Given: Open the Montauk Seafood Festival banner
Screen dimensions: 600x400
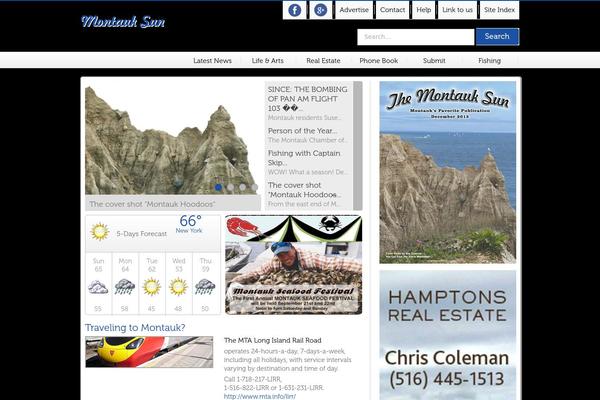Looking at the screenshot, I should (293, 265).
